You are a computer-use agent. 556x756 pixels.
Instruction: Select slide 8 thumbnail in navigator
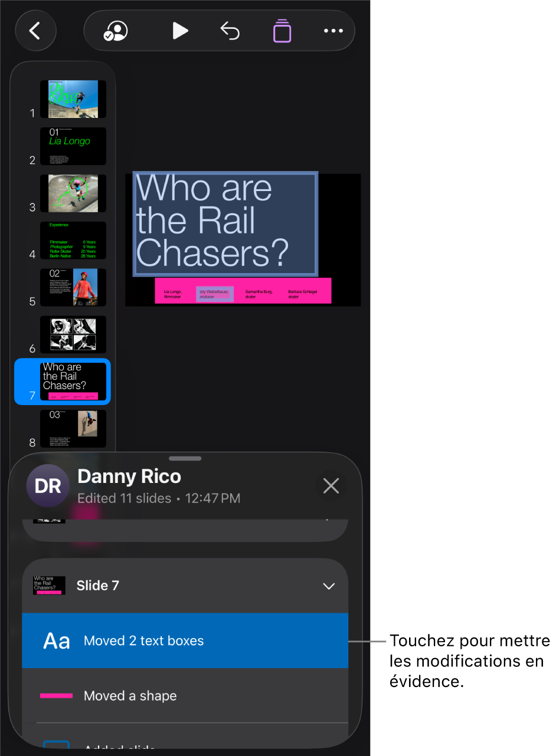pyautogui.click(x=73, y=429)
